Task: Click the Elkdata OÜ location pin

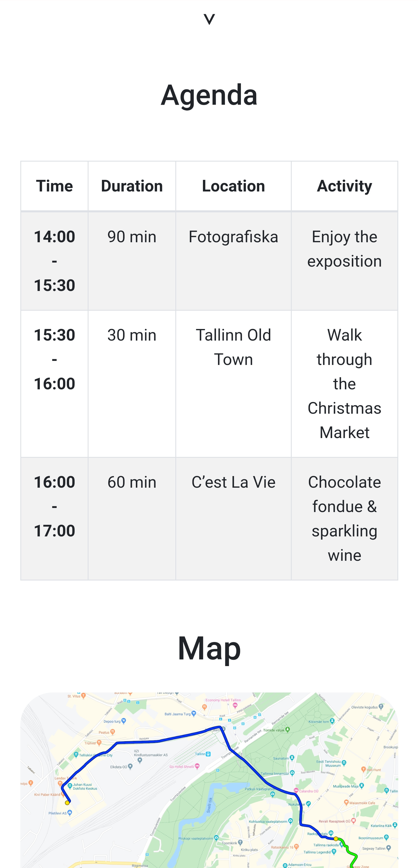Action: (x=130, y=766)
